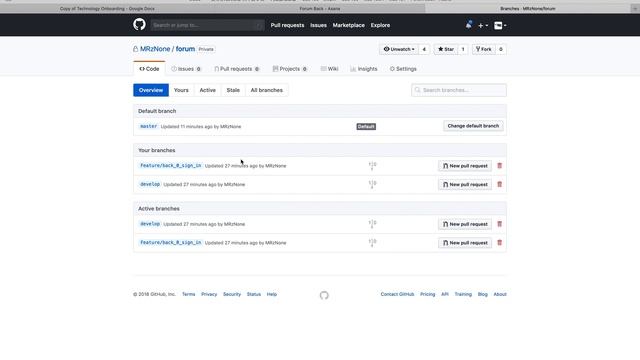Open the master branch link
Image resolution: width=640 pixels, height=360 pixels.
[x=149, y=127]
